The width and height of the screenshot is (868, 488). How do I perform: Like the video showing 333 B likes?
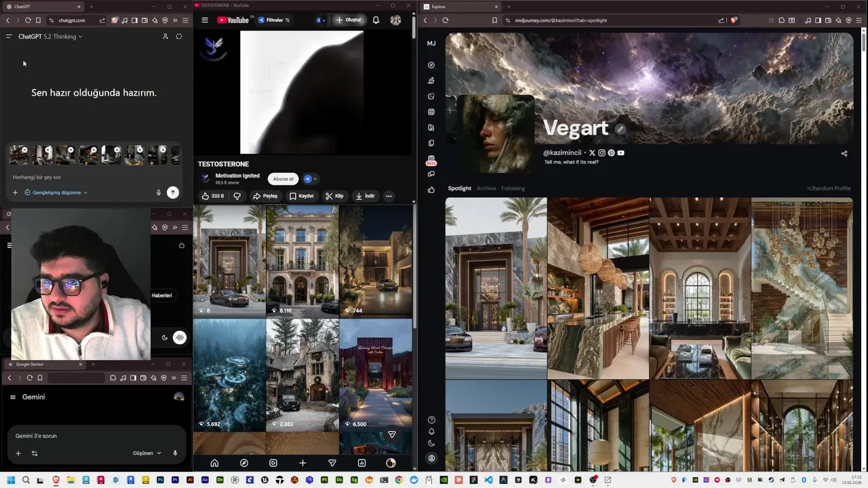213,196
